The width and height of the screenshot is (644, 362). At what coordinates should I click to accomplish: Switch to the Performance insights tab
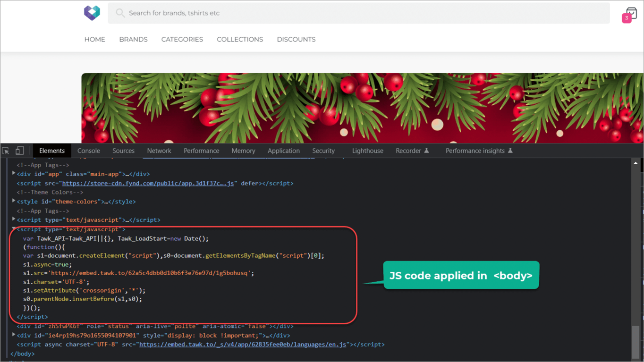tap(479, 151)
